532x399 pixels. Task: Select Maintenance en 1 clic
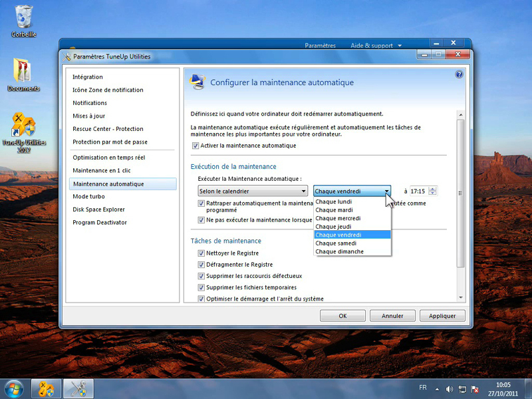point(122,170)
